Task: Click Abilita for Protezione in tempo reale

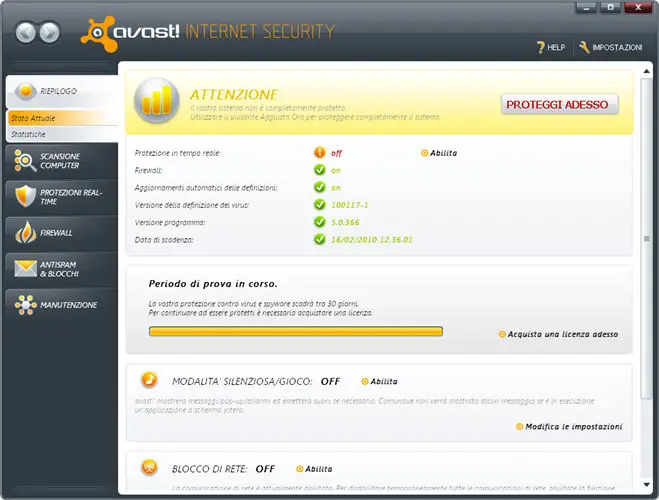Action: [439, 153]
